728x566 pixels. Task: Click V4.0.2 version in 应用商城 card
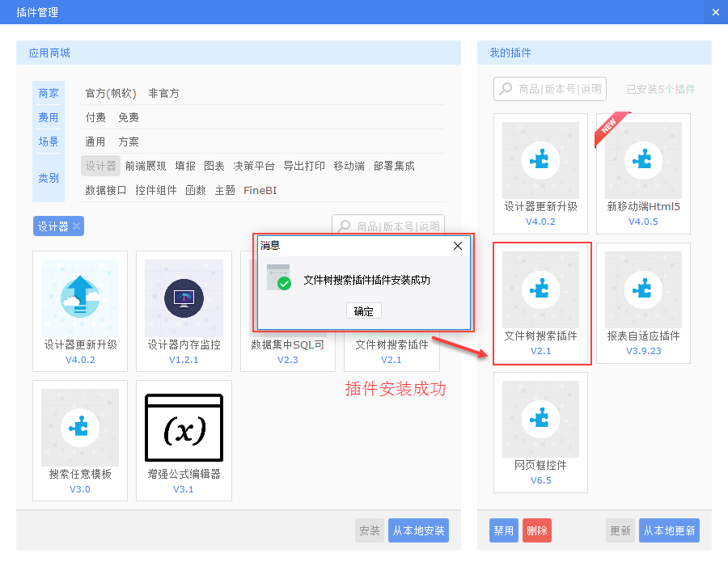[80, 360]
